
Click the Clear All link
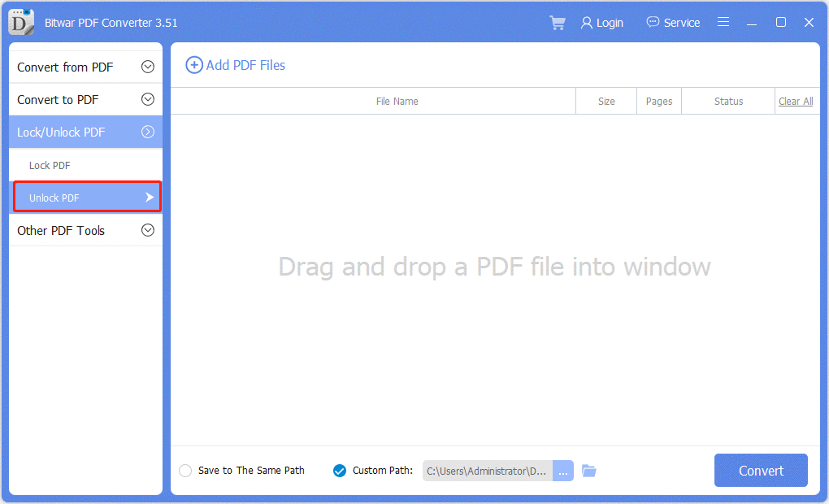click(795, 101)
